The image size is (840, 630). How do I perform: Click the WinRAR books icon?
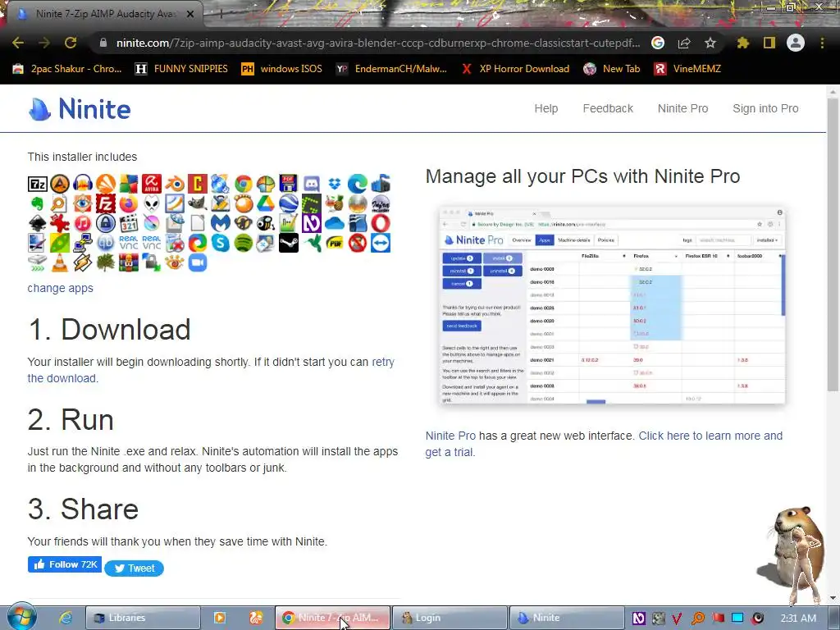(129, 262)
